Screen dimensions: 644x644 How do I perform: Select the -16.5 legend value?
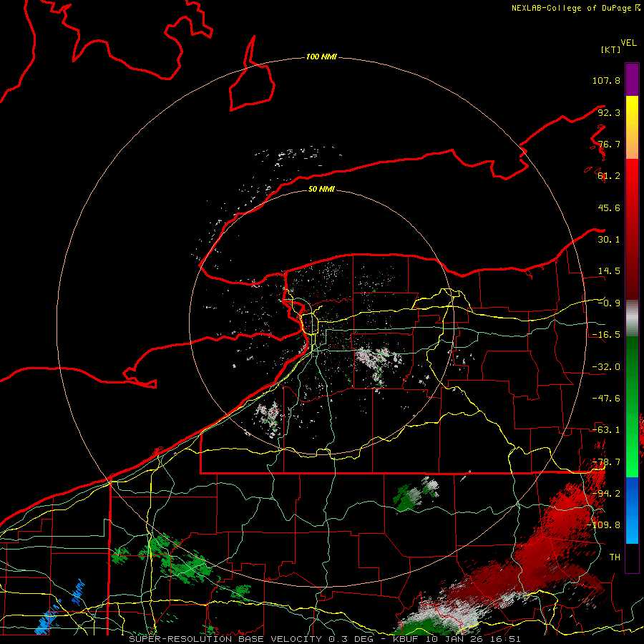pos(606,335)
